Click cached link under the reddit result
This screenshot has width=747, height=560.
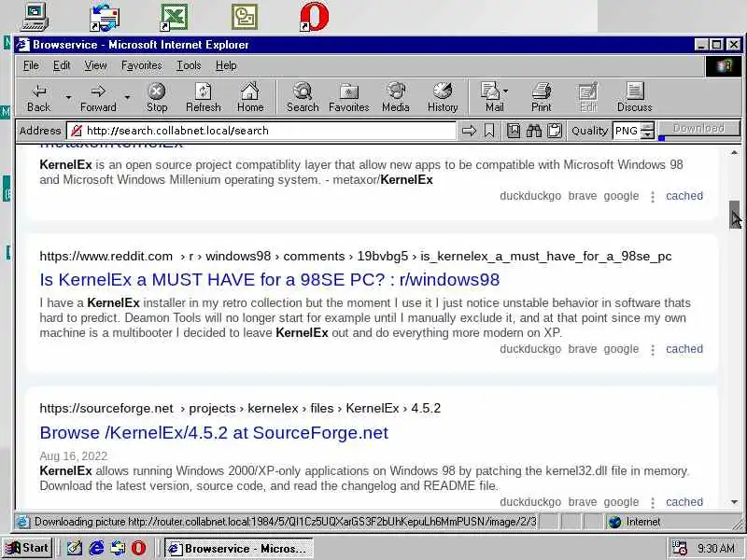click(684, 349)
